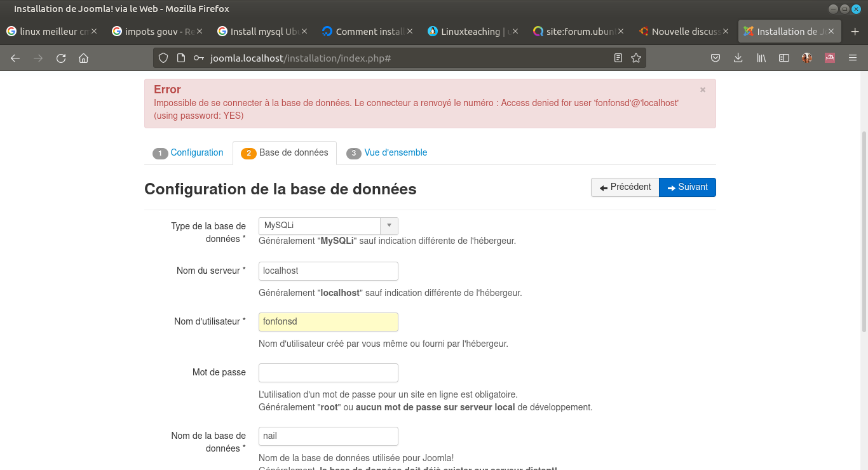868x470 pixels.
Task: Show the browser sidebars
Action: (x=784, y=58)
